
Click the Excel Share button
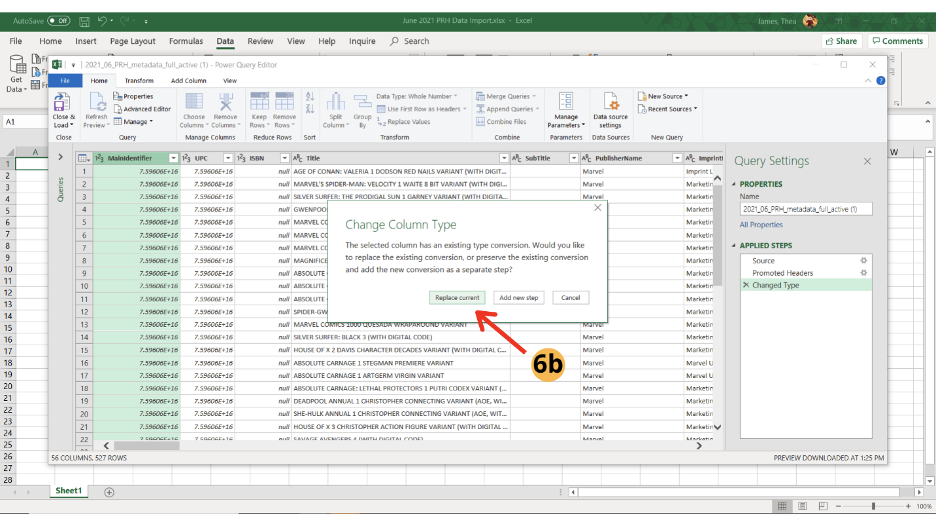click(842, 41)
